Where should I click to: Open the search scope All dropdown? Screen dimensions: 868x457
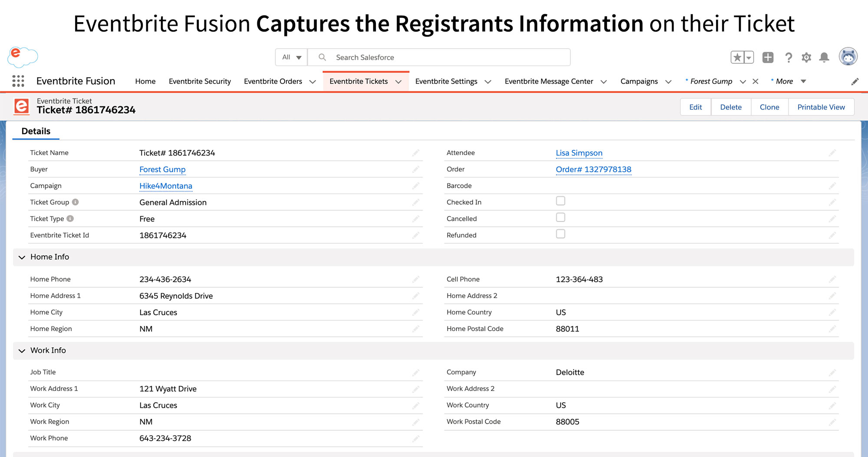pos(290,57)
